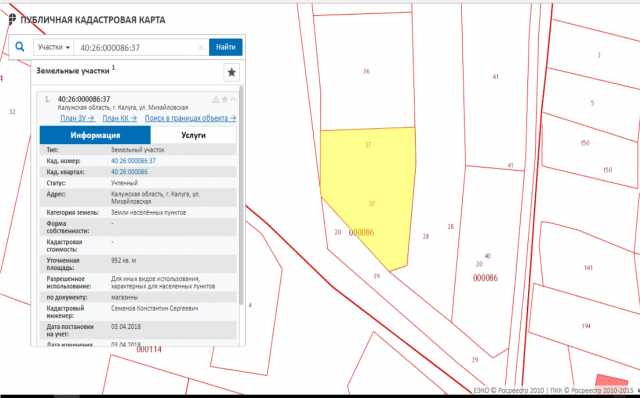Open the Участки search type dropdown

click(53, 47)
